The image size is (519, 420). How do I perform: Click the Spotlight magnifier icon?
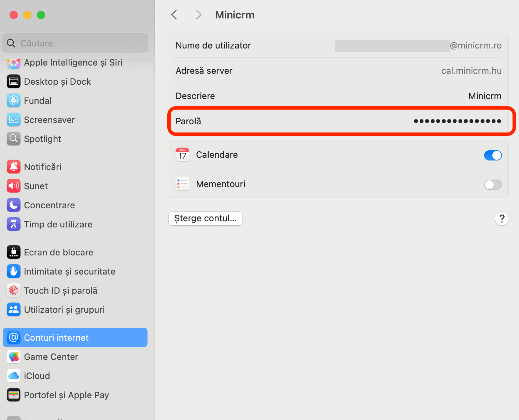pyautogui.click(x=14, y=139)
